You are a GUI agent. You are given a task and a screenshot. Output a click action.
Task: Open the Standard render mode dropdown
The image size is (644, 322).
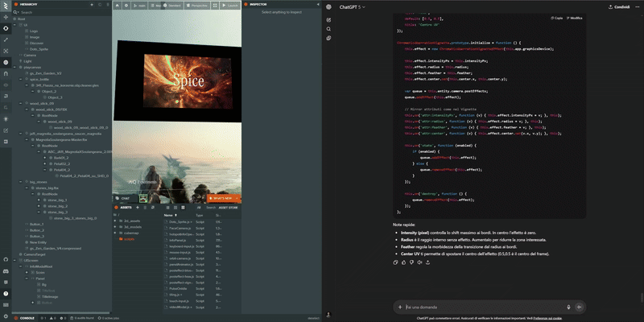171,6
